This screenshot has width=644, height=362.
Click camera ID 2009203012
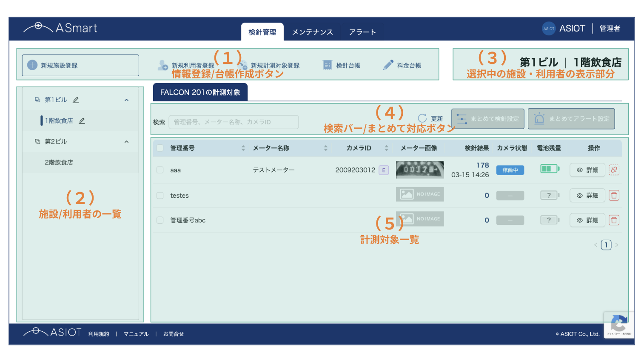pos(355,170)
